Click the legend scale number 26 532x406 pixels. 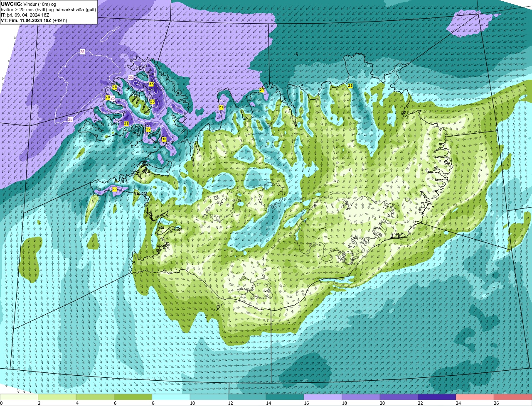coord(495,403)
